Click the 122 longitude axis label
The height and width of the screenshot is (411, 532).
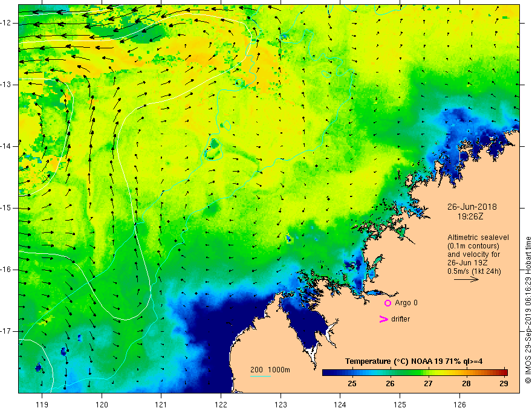(x=221, y=404)
